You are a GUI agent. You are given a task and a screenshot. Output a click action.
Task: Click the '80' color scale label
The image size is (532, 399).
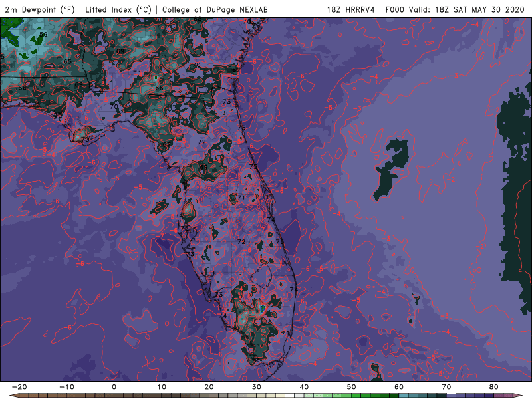point(494,387)
